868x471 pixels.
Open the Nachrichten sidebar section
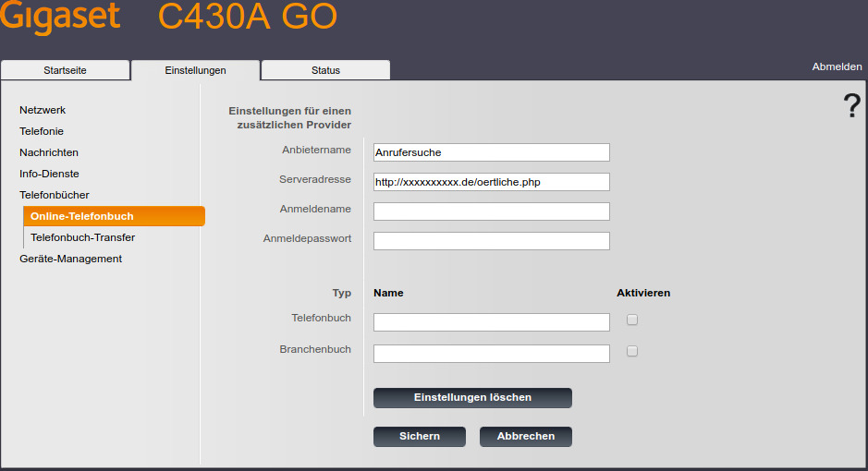coord(49,152)
